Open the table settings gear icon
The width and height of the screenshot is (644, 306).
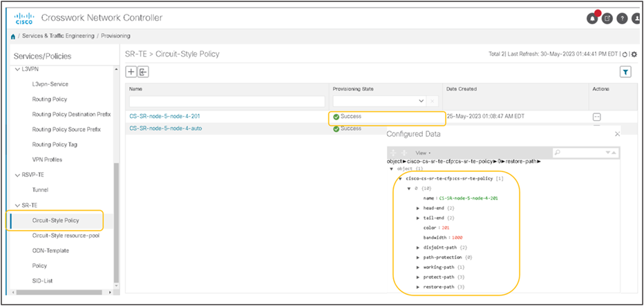click(634, 54)
